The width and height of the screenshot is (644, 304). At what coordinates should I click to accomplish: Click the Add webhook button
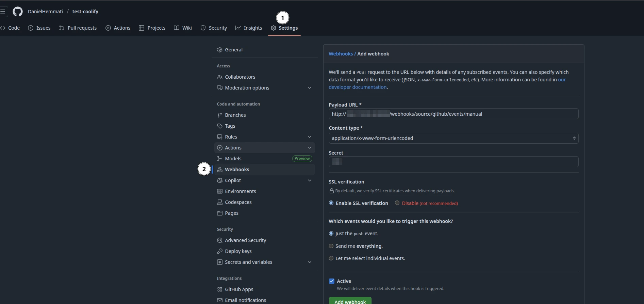350,301
